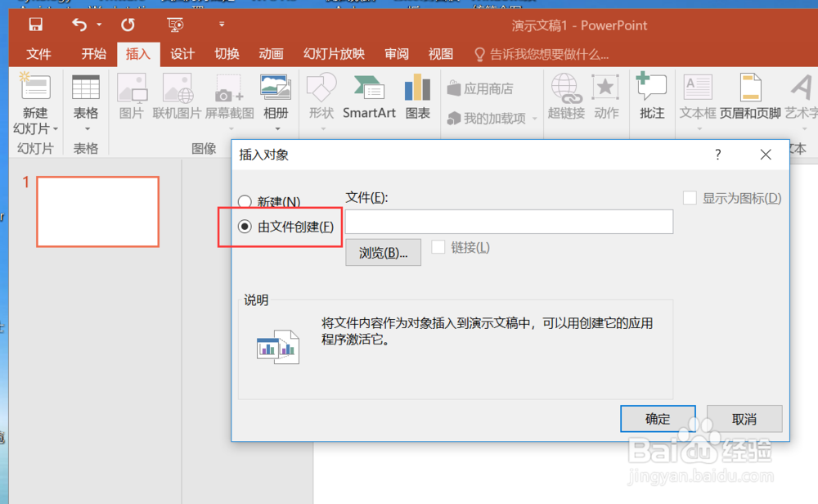Select slide 1 thumbnail
The image size is (818, 504).
97,211
